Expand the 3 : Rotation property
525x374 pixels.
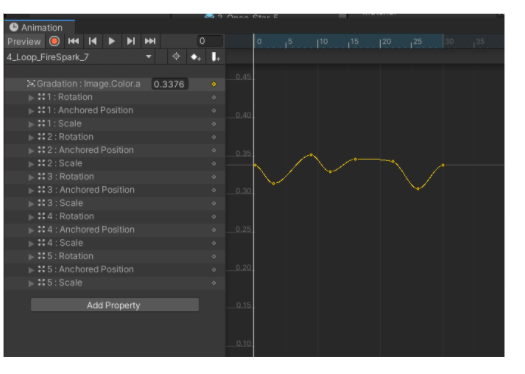click(x=31, y=177)
